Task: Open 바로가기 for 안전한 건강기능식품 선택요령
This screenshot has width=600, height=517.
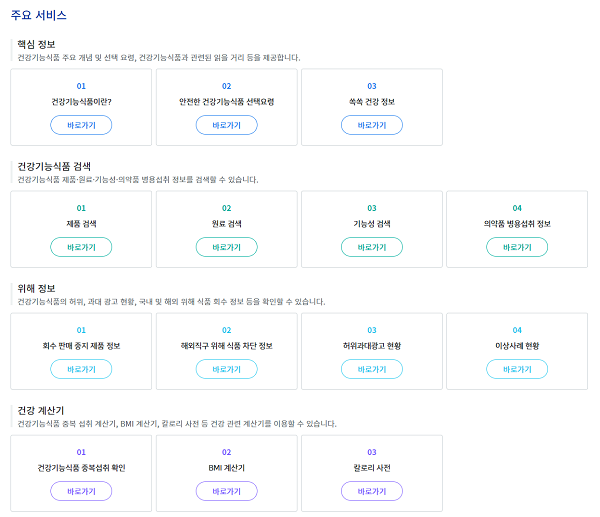Action: pos(227,125)
